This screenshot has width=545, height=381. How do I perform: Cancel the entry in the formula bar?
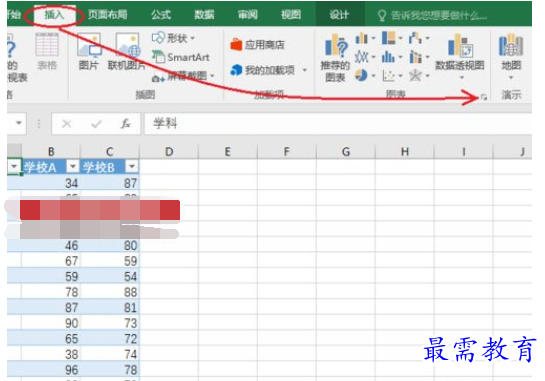point(66,123)
